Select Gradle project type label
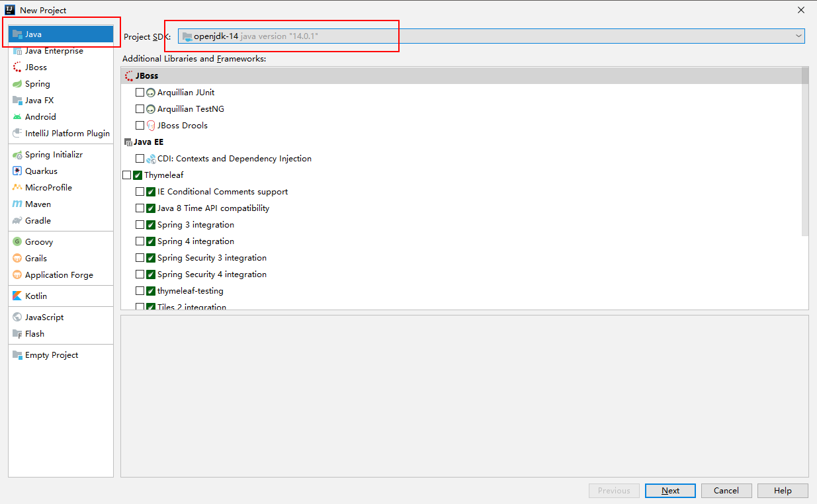Screen dimensions: 817x504 coord(38,221)
